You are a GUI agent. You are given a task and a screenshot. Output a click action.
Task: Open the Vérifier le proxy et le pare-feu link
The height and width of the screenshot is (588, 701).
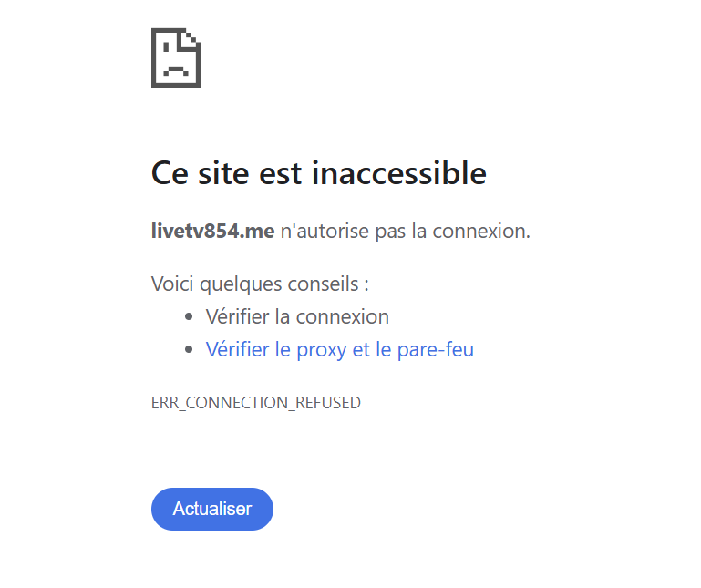[340, 349]
